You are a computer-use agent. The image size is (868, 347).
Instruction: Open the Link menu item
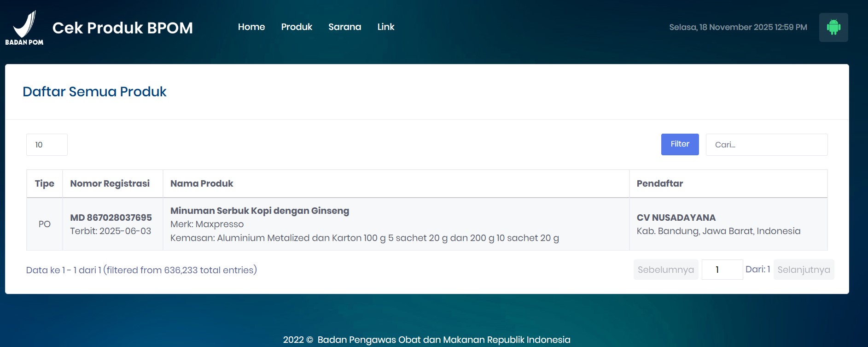(x=385, y=27)
